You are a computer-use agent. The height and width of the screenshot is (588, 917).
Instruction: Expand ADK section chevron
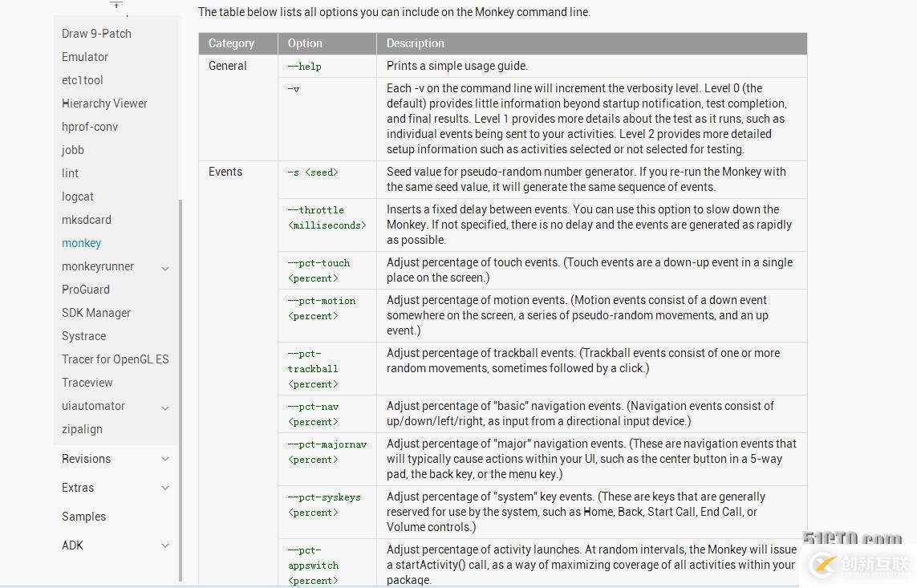click(x=165, y=545)
